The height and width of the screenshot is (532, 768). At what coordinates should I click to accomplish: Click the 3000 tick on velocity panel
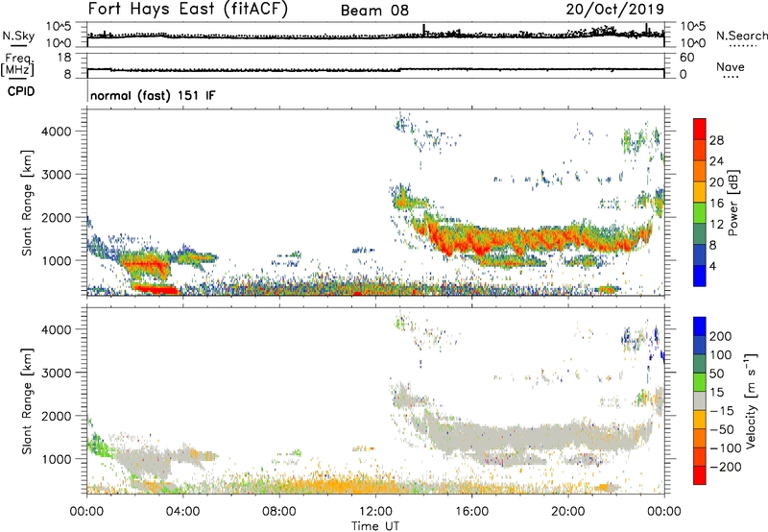56,373
